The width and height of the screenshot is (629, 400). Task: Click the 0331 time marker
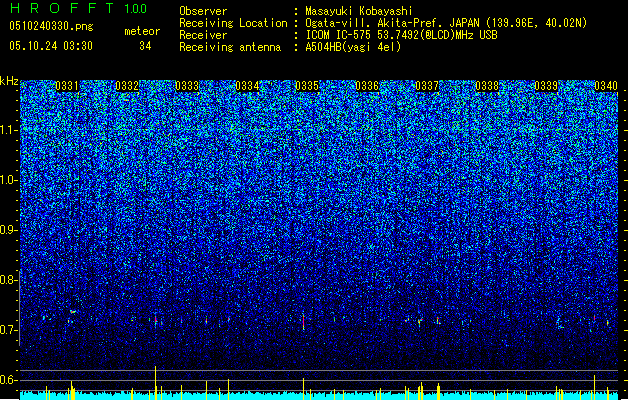(67, 86)
